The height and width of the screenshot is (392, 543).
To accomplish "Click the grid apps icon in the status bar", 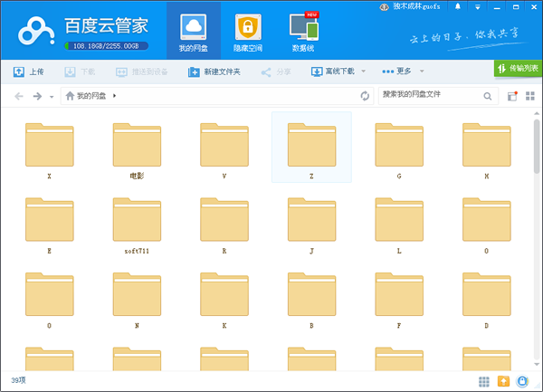I will (484, 383).
